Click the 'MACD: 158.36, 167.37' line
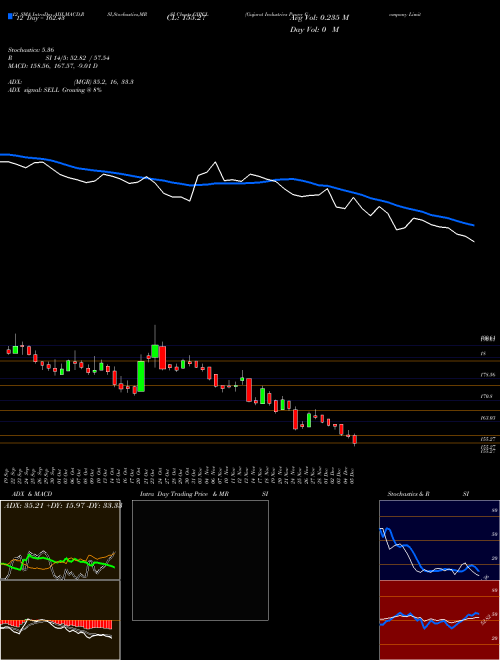The height and width of the screenshot is (660, 500). pos(53,66)
